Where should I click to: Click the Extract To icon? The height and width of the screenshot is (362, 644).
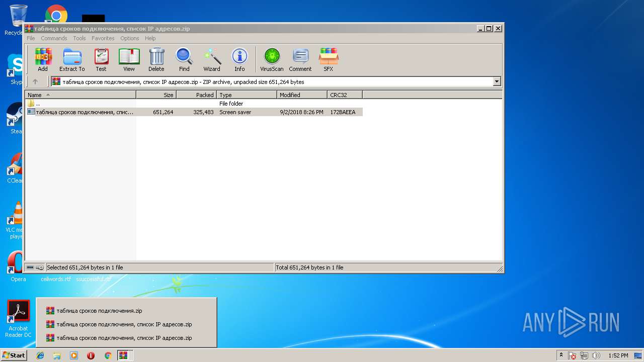click(72, 60)
